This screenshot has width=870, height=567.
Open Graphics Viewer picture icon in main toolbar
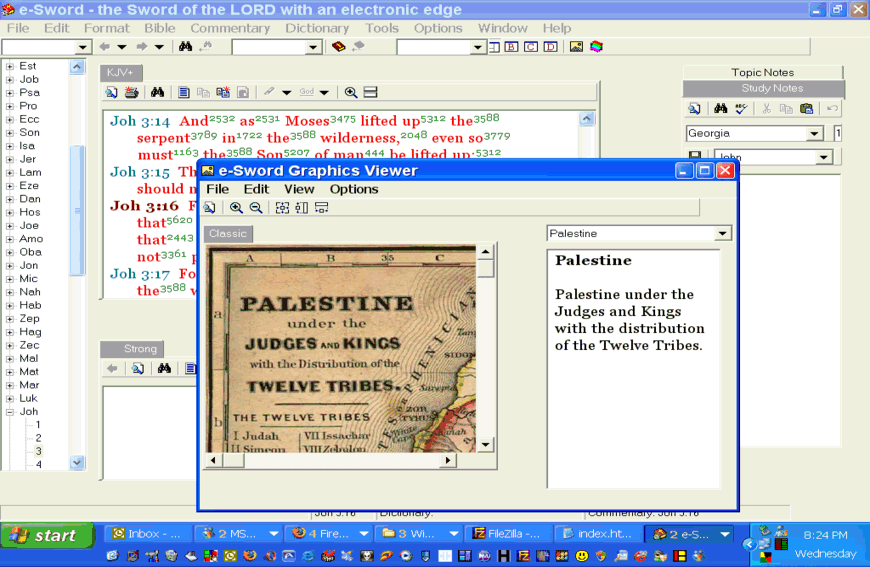tap(576, 47)
